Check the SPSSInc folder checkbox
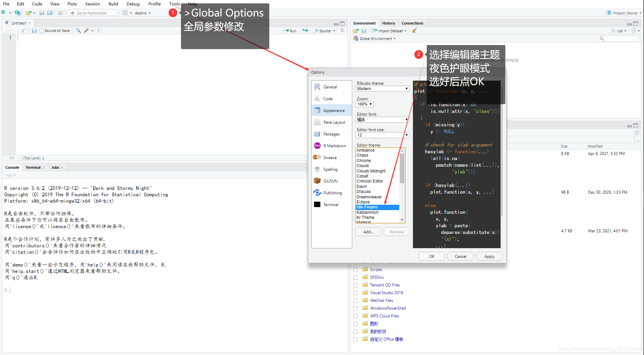The image size is (644, 355). click(355, 277)
